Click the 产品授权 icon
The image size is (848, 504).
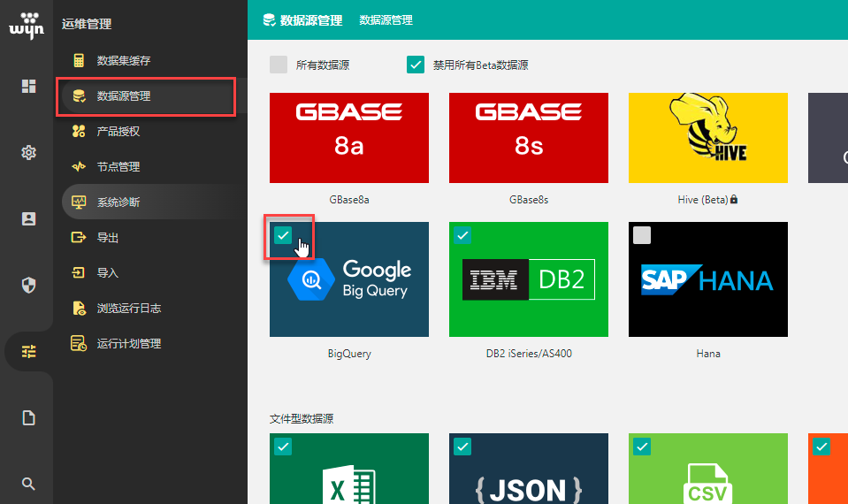coord(79,131)
